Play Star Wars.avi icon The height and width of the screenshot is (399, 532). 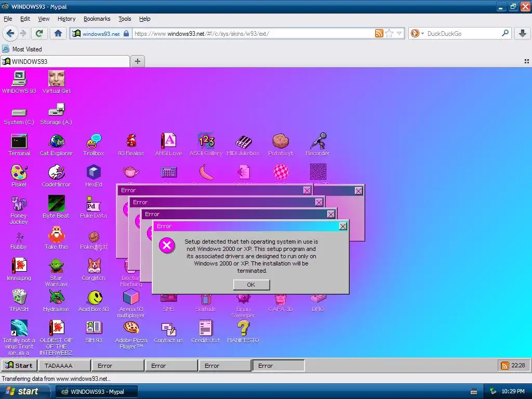[56, 272]
